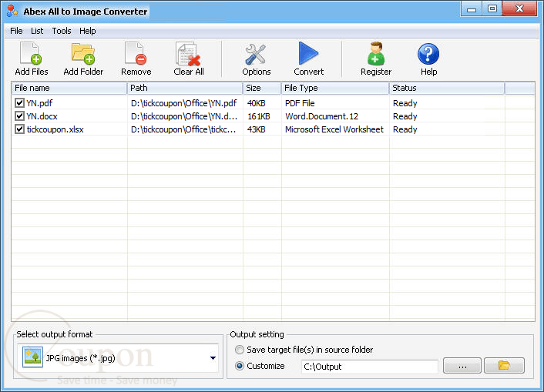544x392 pixels.
Task: Click the PDF File type cell
Action: coord(300,103)
